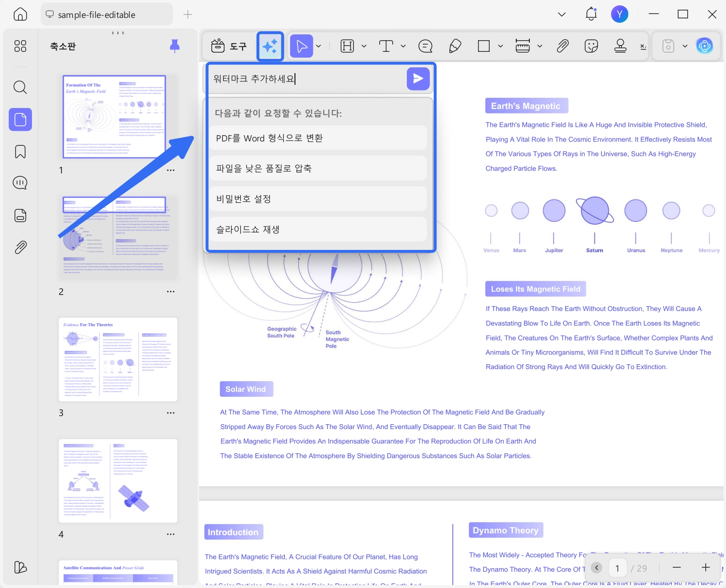Click the current page number field
The image size is (726, 588).
[x=617, y=568]
